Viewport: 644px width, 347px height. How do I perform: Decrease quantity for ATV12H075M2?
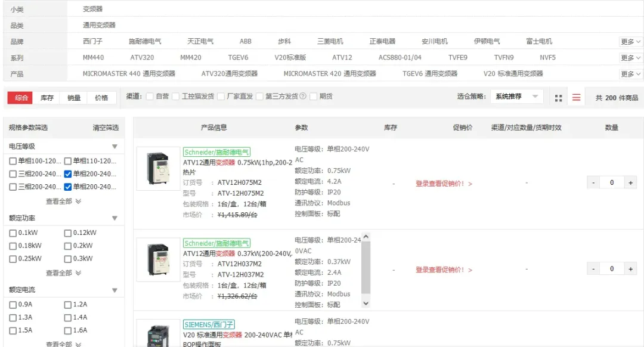(x=593, y=182)
